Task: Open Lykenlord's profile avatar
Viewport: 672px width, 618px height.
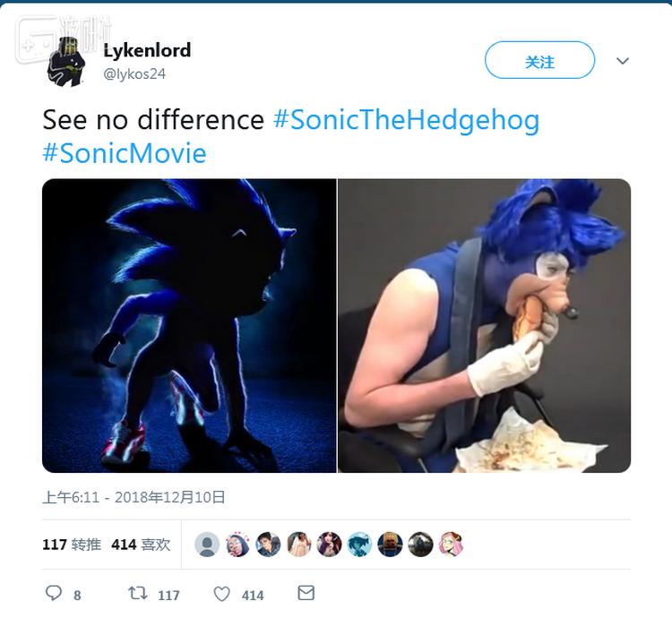Action: (x=67, y=61)
